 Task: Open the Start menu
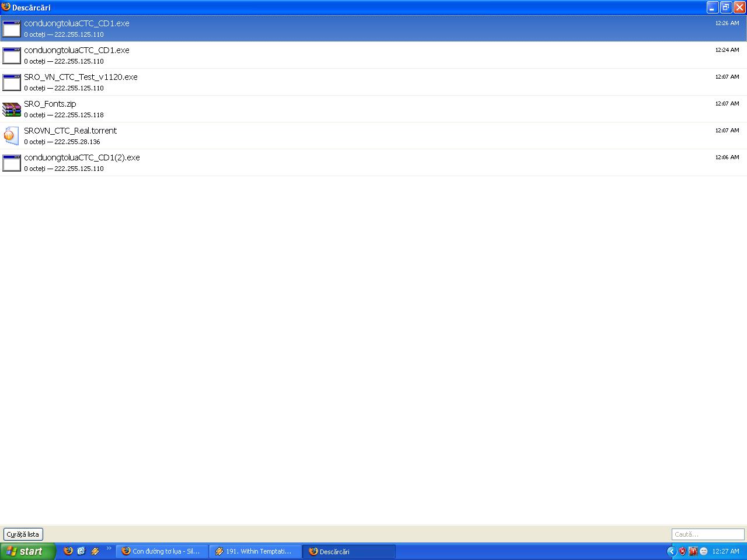click(x=26, y=551)
